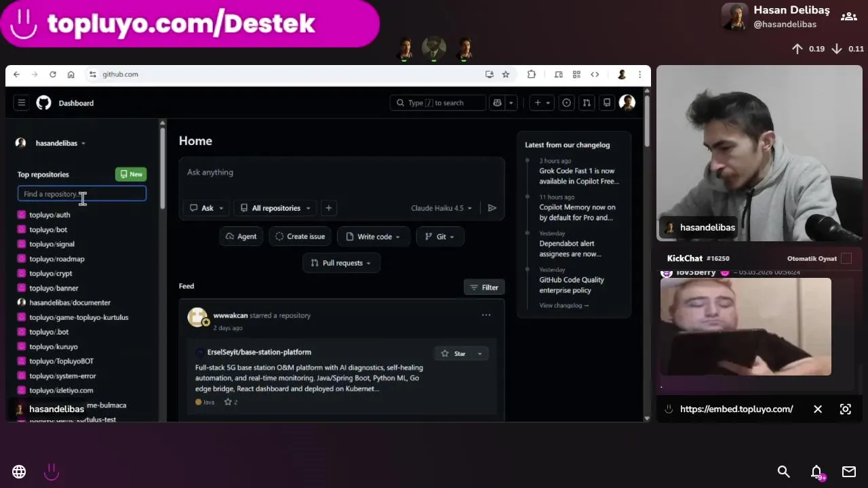The width and height of the screenshot is (868, 488).
Task: Open the participants icon next to Hasan Delibaş
Action: coord(848,16)
